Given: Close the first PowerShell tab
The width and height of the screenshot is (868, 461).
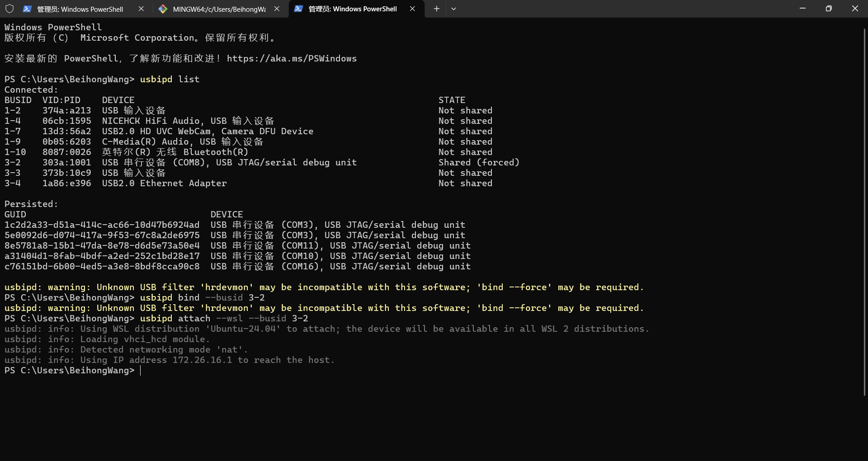Looking at the screenshot, I should 141,9.
